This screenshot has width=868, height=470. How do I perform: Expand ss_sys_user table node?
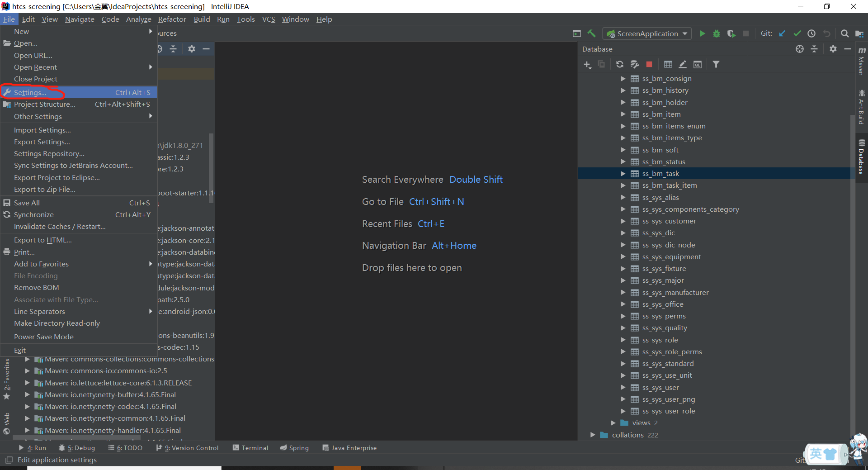click(623, 388)
